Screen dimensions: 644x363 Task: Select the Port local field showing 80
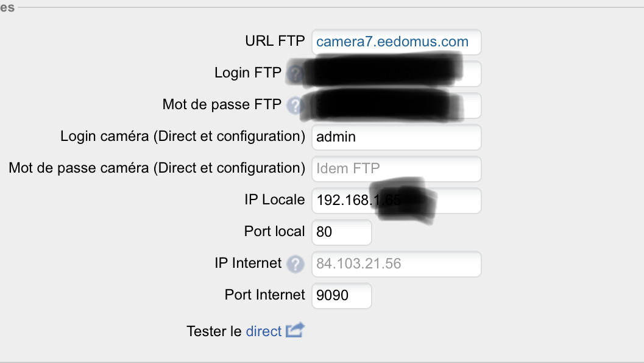tap(342, 232)
